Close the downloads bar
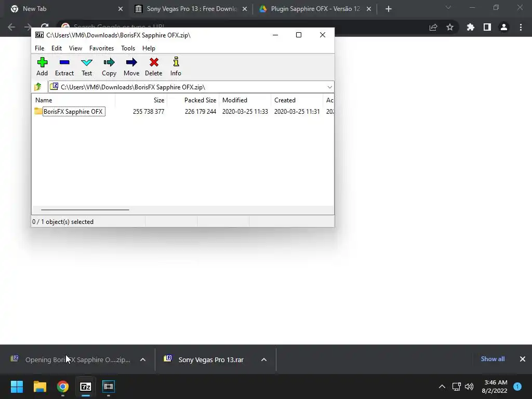Image resolution: width=532 pixels, height=399 pixels. click(523, 359)
